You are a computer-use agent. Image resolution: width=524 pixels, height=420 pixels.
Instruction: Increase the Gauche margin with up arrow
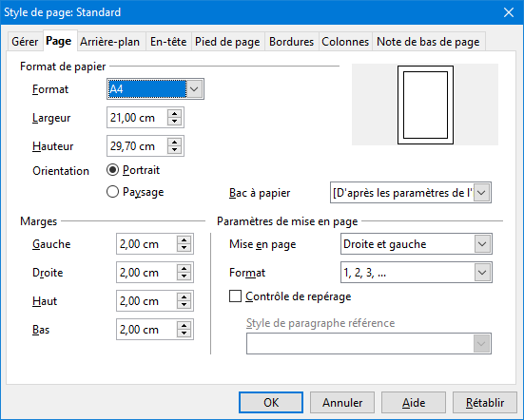point(184,240)
